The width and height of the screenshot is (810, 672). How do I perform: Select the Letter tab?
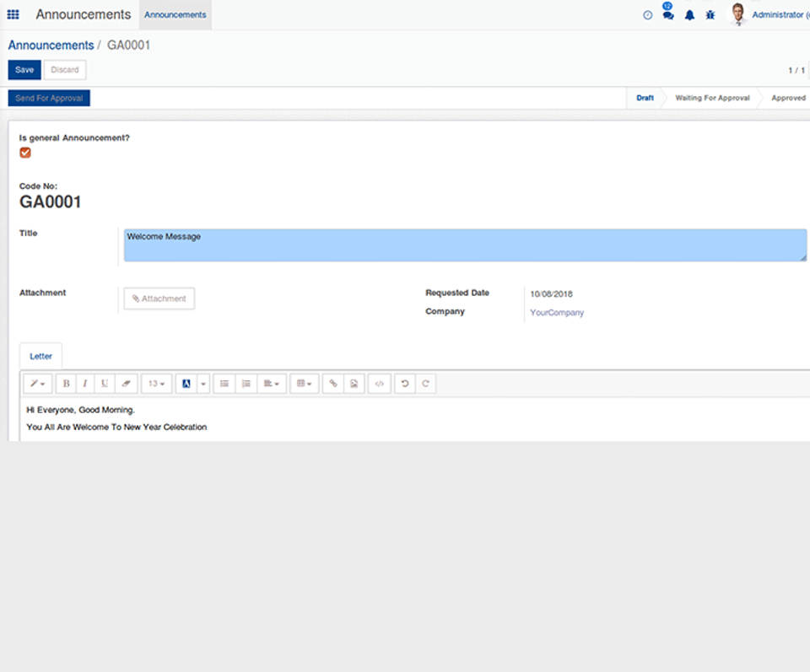[40, 357]
